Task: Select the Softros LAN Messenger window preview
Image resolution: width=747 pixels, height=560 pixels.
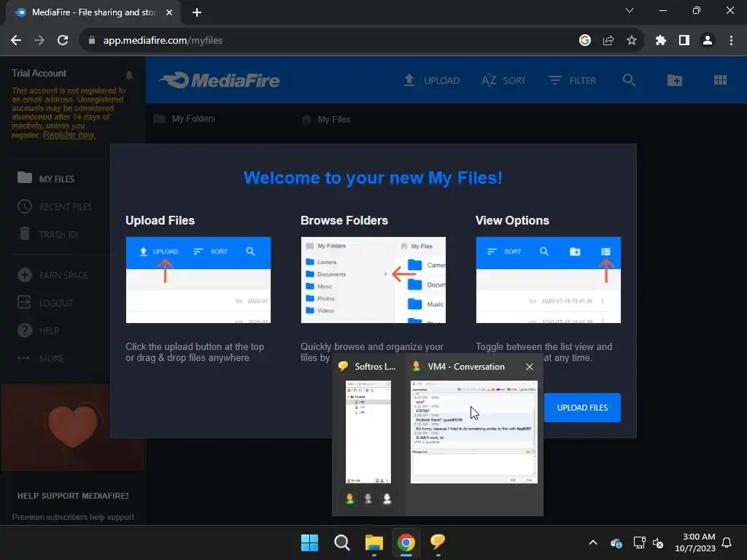Action: click(368, 432)
